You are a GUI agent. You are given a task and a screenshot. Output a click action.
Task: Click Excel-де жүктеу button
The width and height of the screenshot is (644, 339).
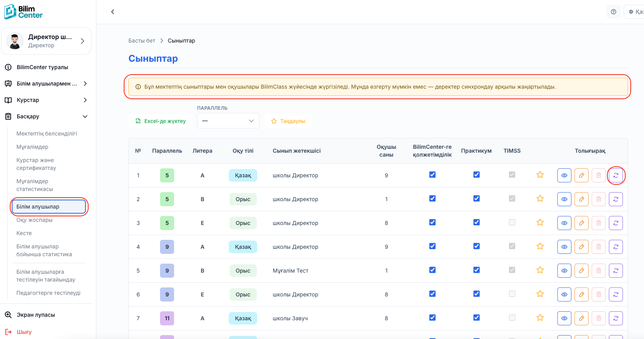(160, 121)
